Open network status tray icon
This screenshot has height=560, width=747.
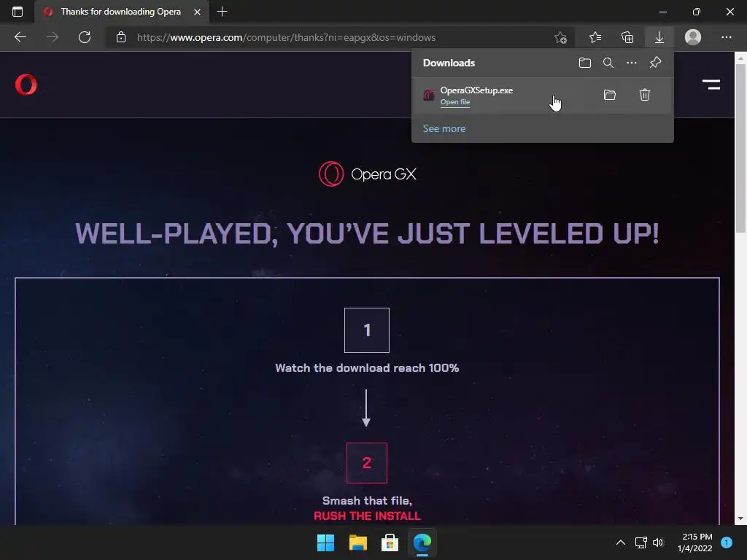(640, 542)
